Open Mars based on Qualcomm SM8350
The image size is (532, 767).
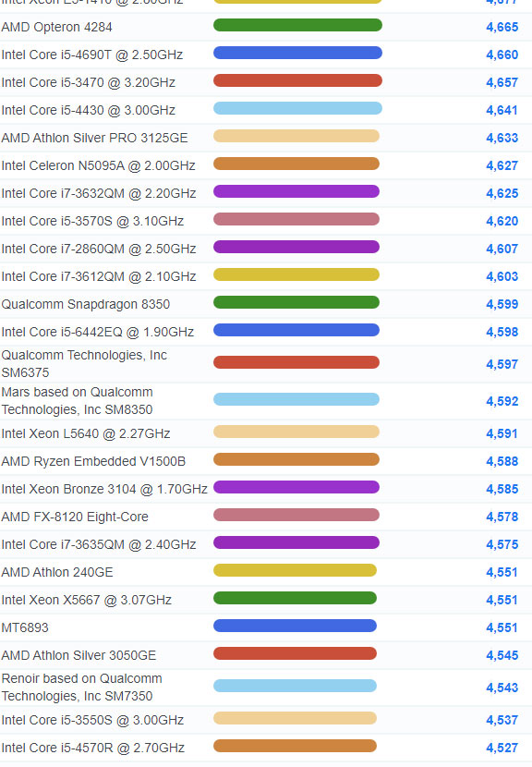tap(78, 401)
